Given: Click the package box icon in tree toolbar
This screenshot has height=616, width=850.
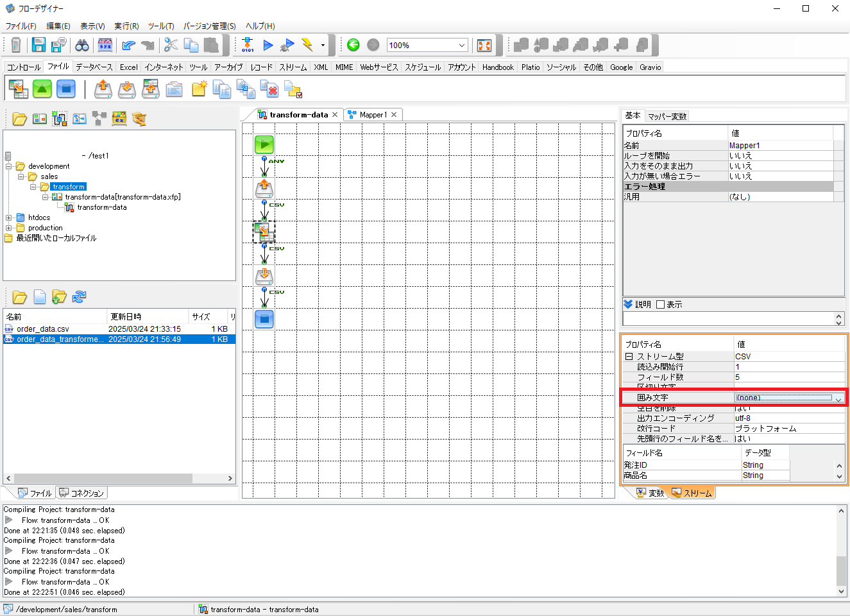Looking at the screenshot, I should pyautogui.click(x=139, y=118).
